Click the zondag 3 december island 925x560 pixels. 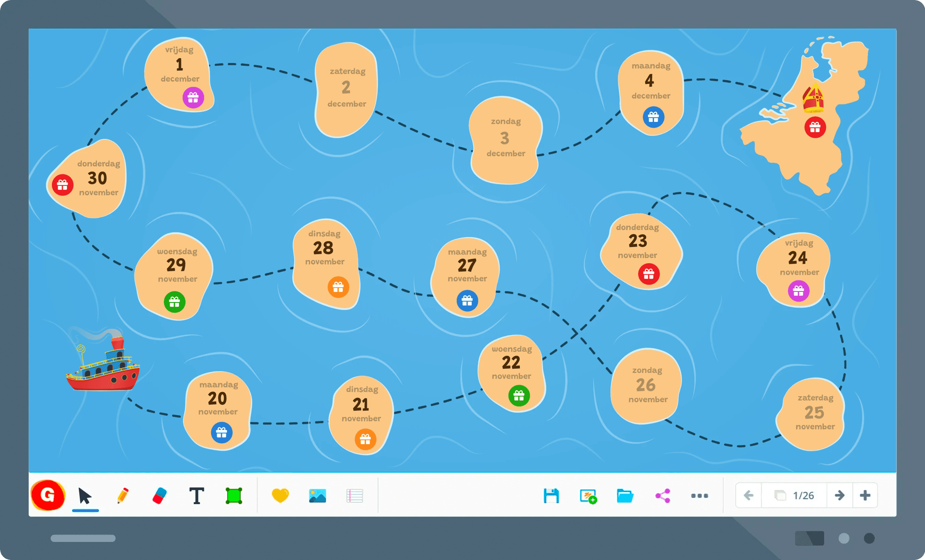(x=505, y=140)
